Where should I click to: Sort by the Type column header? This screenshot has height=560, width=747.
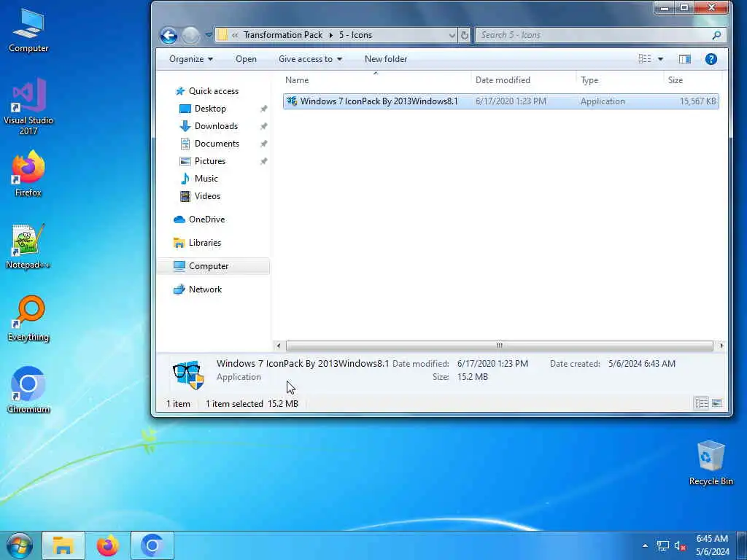(589, 80)
